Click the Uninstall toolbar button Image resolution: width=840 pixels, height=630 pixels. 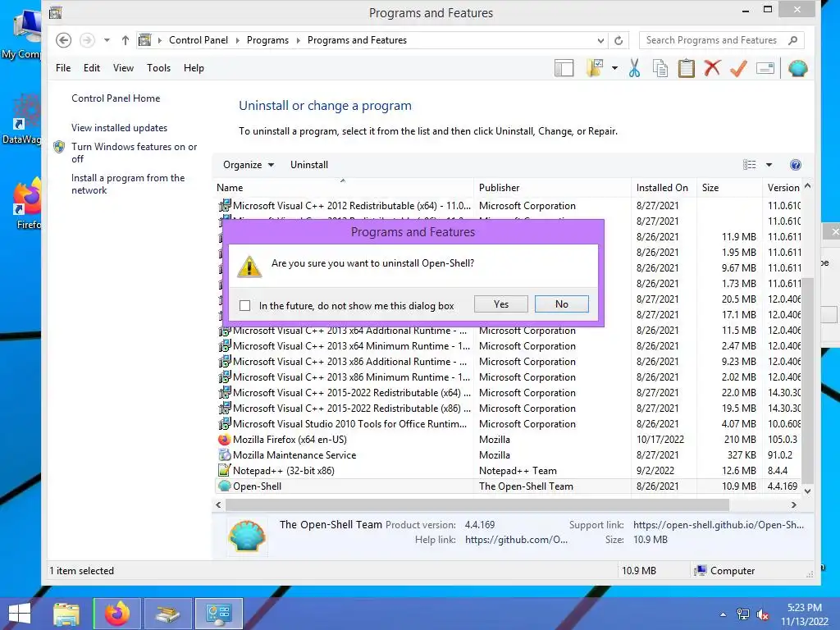pyautogui.click(x=309, y=165)
